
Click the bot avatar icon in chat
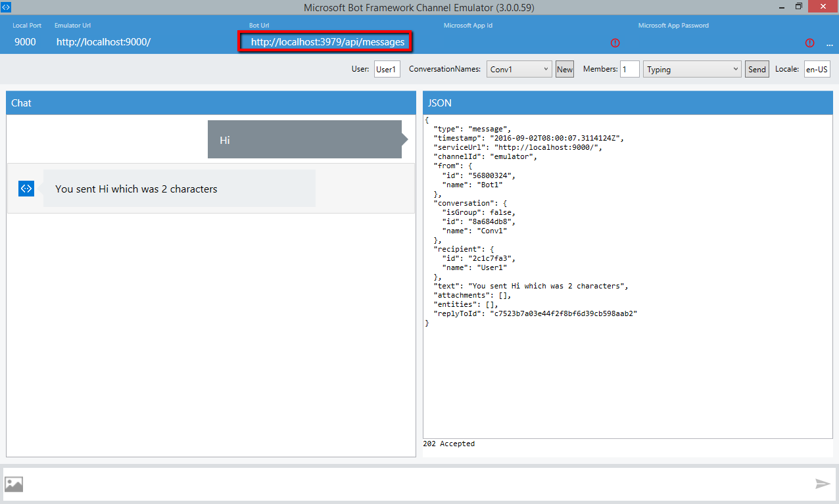(26, 189)
